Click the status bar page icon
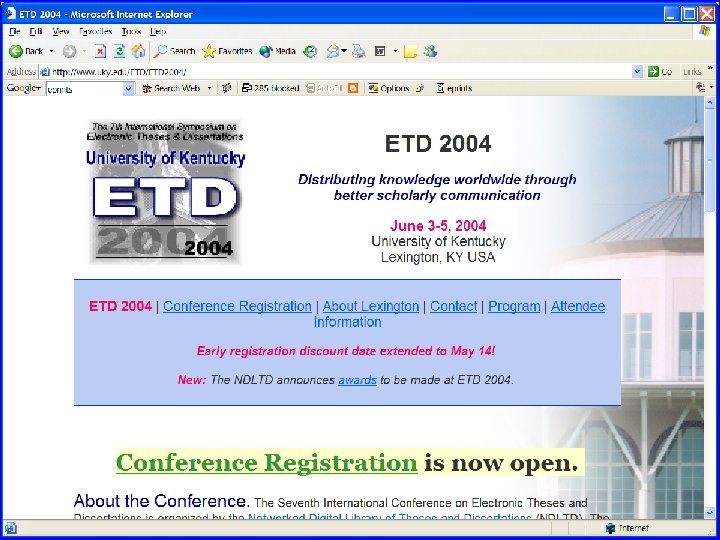 [10, 528]
